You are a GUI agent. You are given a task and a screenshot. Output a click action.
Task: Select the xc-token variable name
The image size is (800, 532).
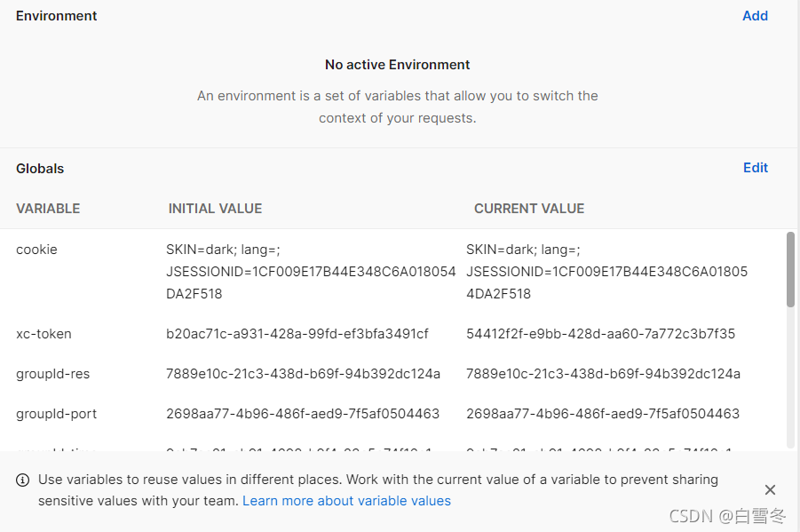click(x=44, y=334)
